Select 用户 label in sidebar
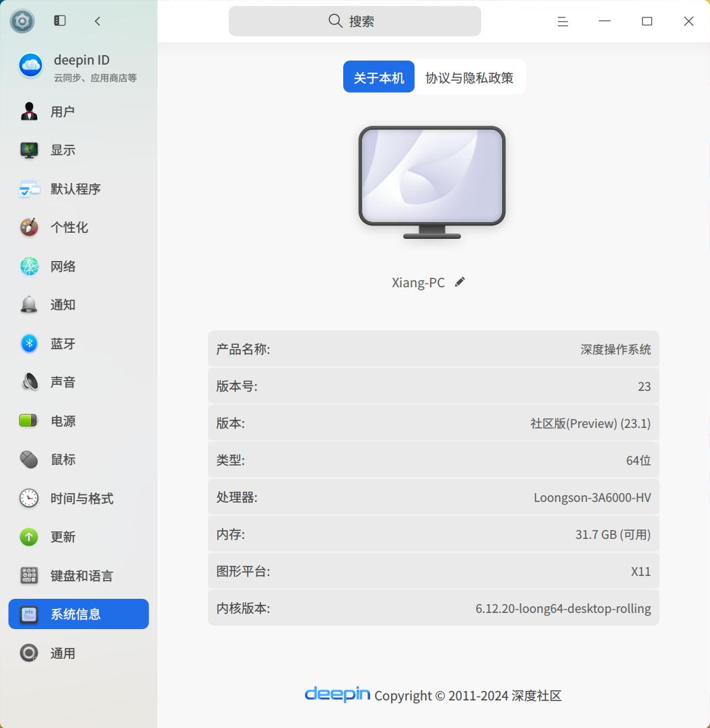 point(63,112)
